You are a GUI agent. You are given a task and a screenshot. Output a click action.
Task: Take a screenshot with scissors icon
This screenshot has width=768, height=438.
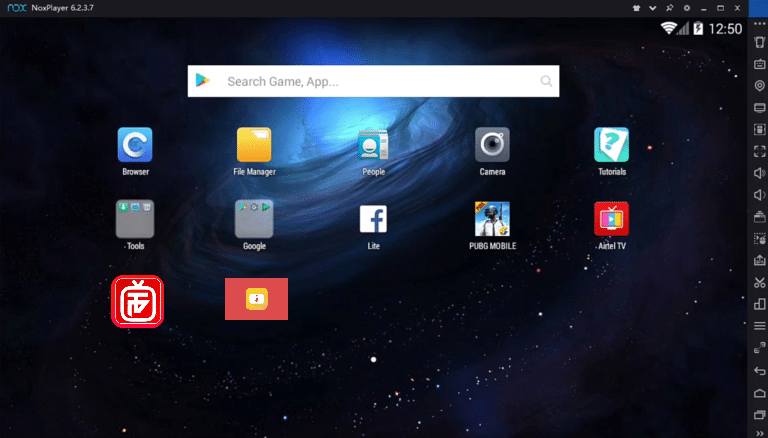760,282
